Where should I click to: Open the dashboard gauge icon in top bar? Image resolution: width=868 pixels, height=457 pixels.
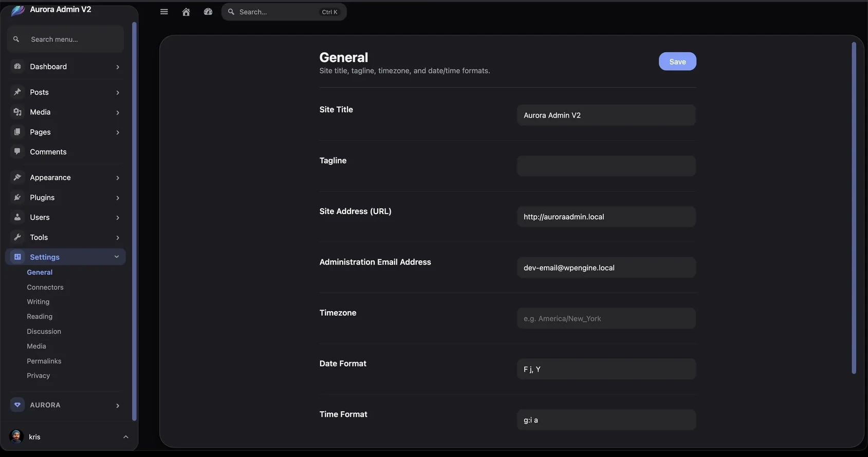[208, 12]
